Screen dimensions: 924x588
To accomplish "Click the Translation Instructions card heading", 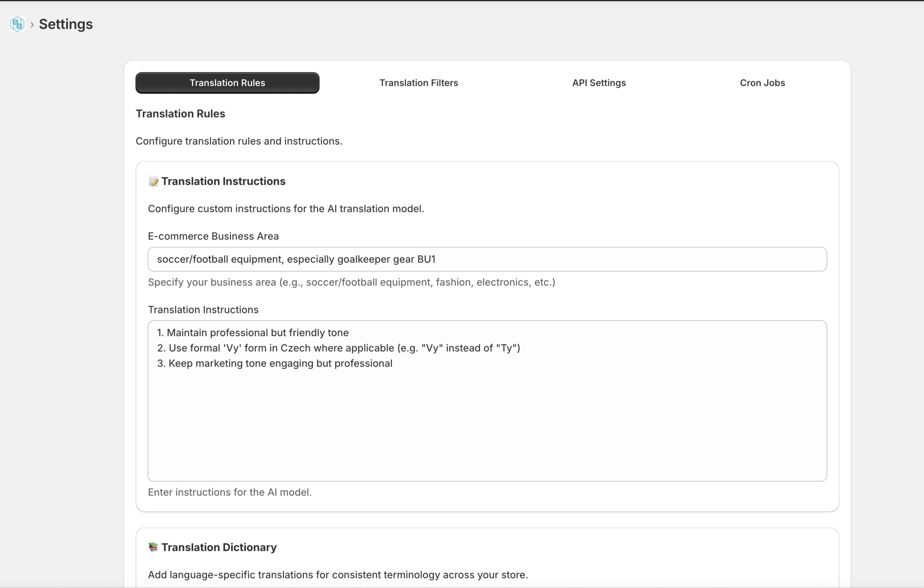I will pos(223,182).
